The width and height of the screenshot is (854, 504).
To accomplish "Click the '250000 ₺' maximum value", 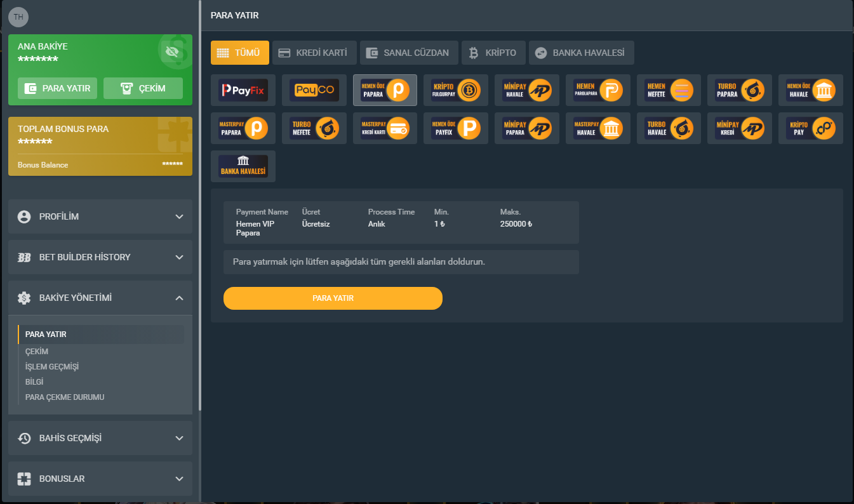I will pos(516,224).
